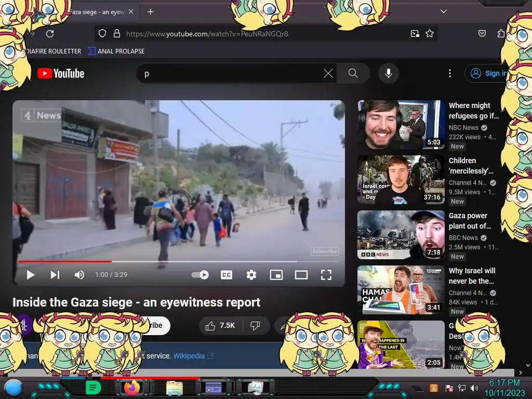Expand the list-all-tabs chevron
The image size is (532, 399).
pyautogui.click(x=444, y=11)
